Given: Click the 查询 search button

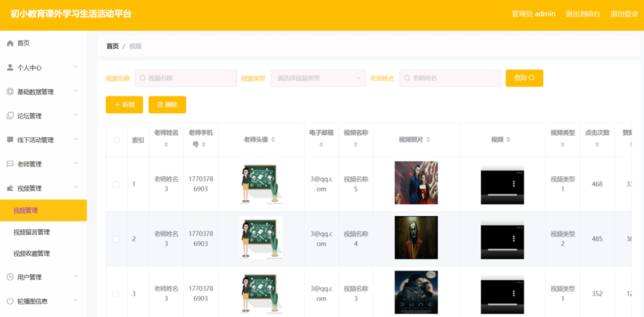Looking at the screenshot, I should [524, 78].
